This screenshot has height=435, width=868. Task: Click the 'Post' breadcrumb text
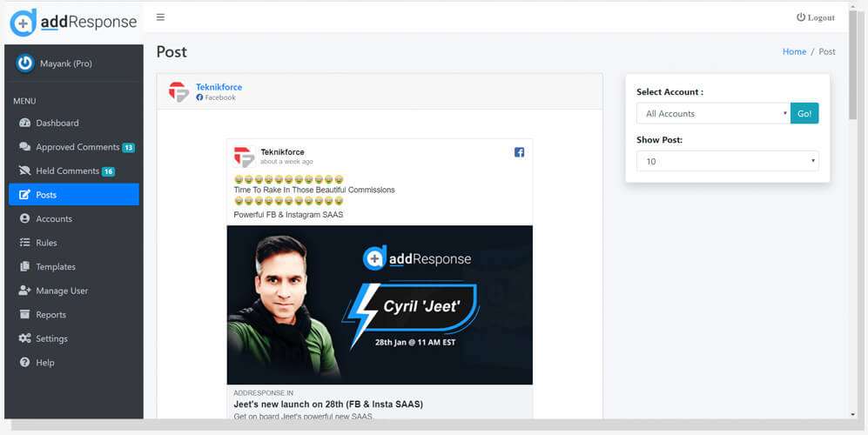(827, 51)
